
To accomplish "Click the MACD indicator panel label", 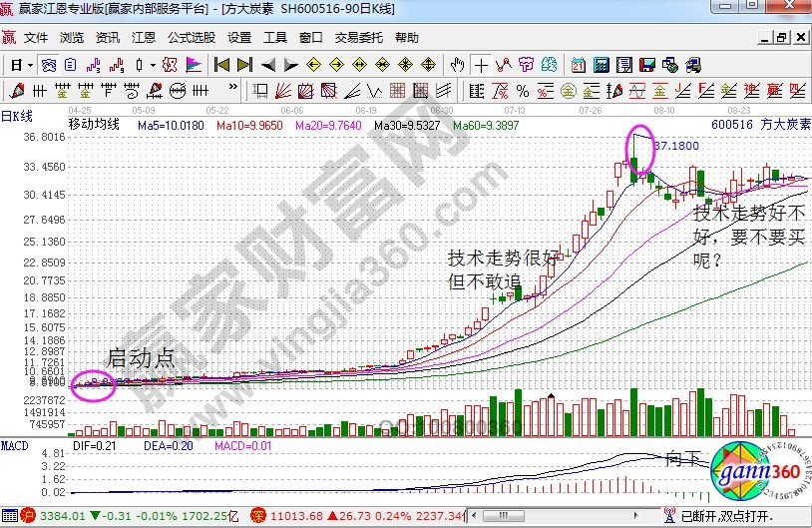I will click(x=14, y=443).
